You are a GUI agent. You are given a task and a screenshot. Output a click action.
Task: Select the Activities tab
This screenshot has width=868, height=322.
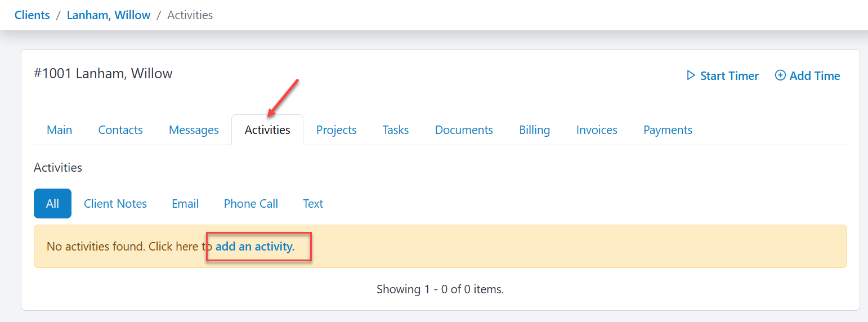267,130
